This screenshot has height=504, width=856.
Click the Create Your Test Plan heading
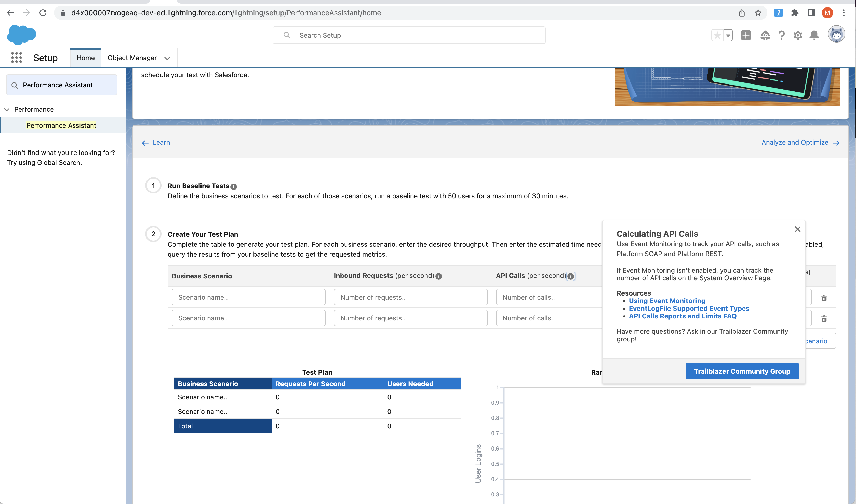coord(203,234)
